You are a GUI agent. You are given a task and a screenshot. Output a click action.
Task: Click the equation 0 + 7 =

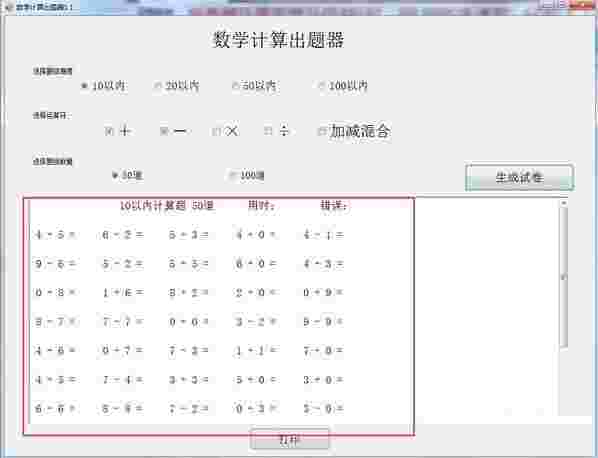point(123,350)
